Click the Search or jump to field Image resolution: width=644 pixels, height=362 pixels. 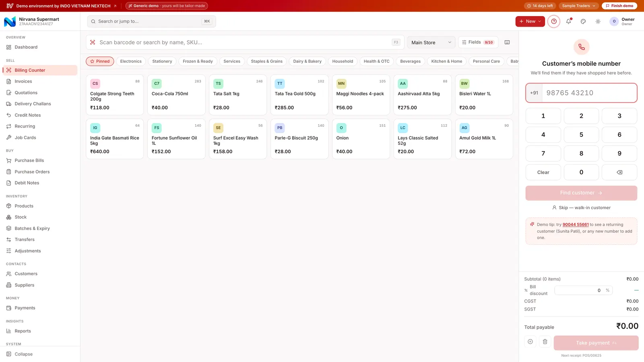pos(151,21)
